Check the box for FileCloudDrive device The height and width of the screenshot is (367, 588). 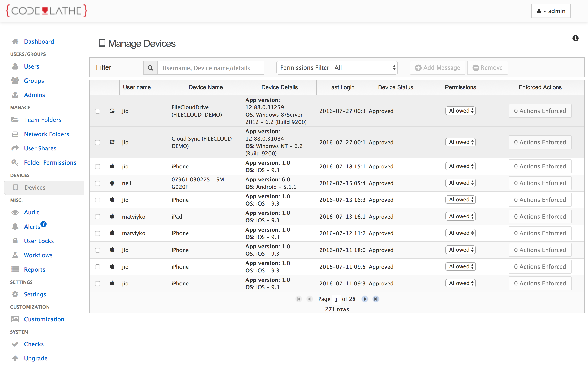point(98,111)
